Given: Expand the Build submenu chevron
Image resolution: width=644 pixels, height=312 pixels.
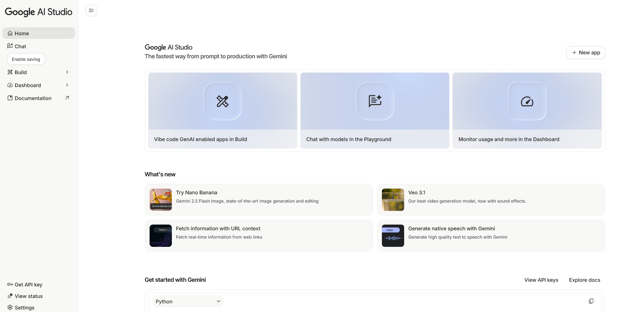Looking at the screenshot, I should [67, 72].
